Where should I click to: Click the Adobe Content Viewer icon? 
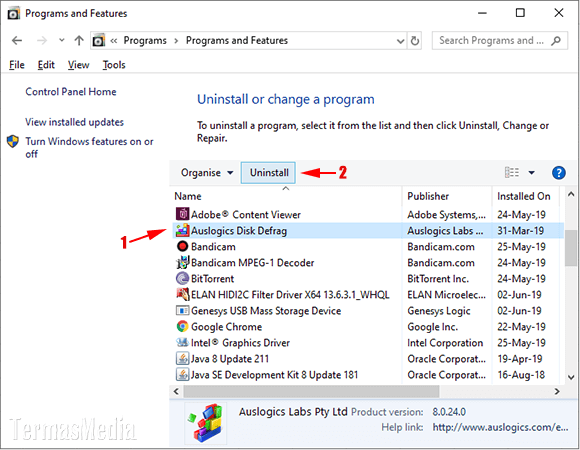click(x=182, y=214)
